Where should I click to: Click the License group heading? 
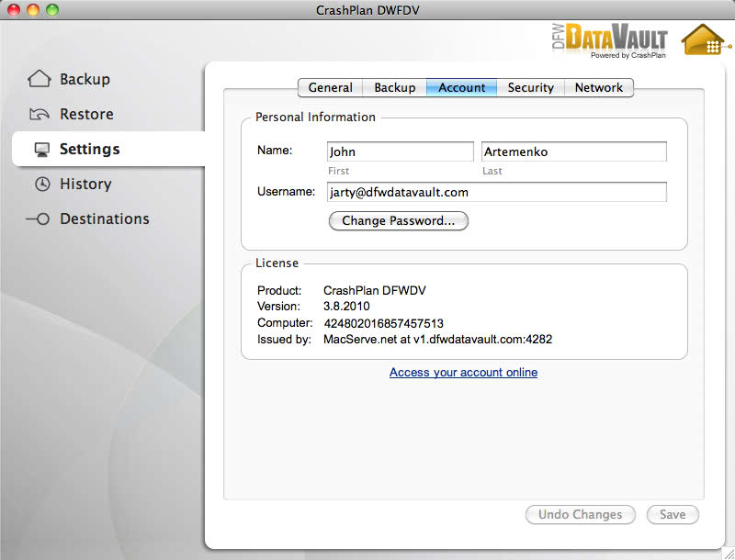click(x=277, y=263)
